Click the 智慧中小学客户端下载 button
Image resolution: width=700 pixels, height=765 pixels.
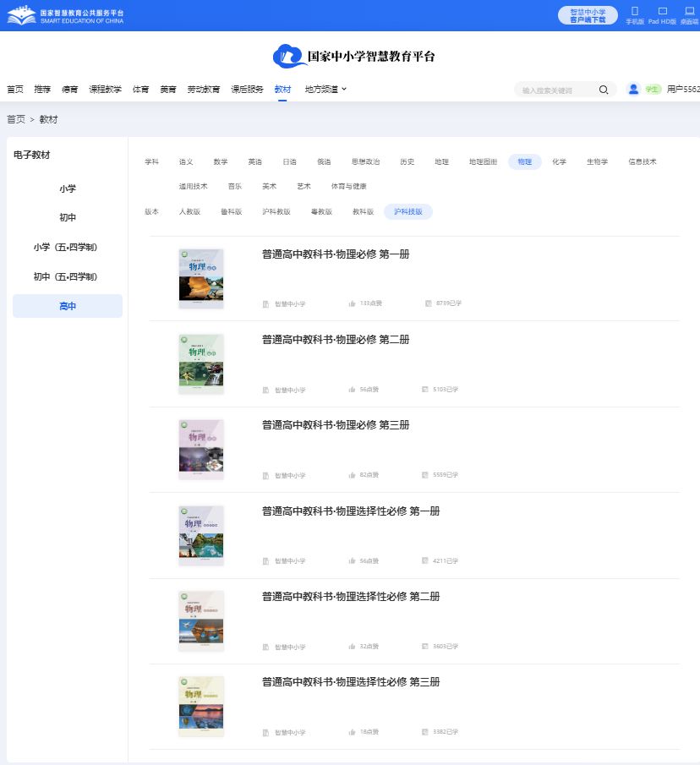[x=588, y=14]
